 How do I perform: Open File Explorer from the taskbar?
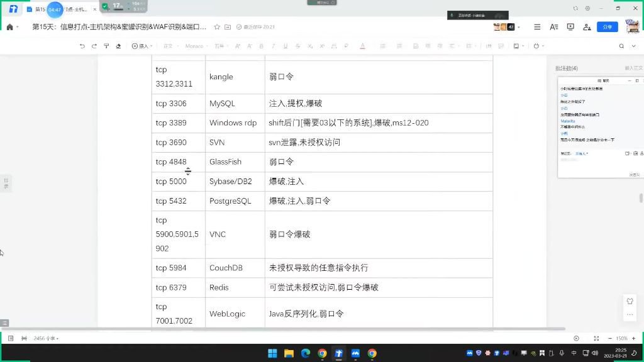tap(289, 353)
